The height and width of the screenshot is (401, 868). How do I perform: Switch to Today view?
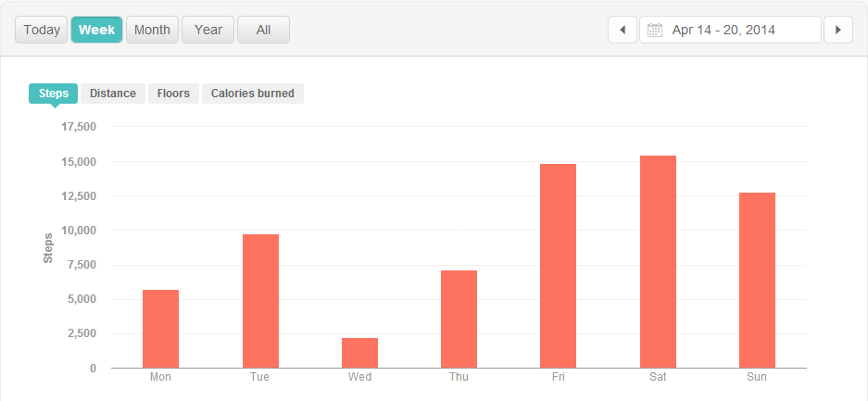42,30
